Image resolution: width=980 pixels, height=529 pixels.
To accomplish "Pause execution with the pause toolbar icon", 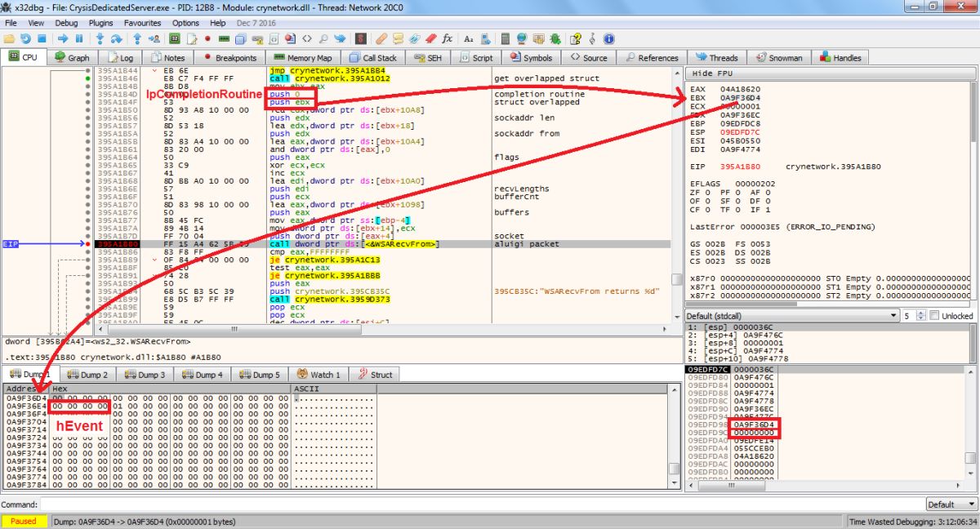I will click(79, 38).
